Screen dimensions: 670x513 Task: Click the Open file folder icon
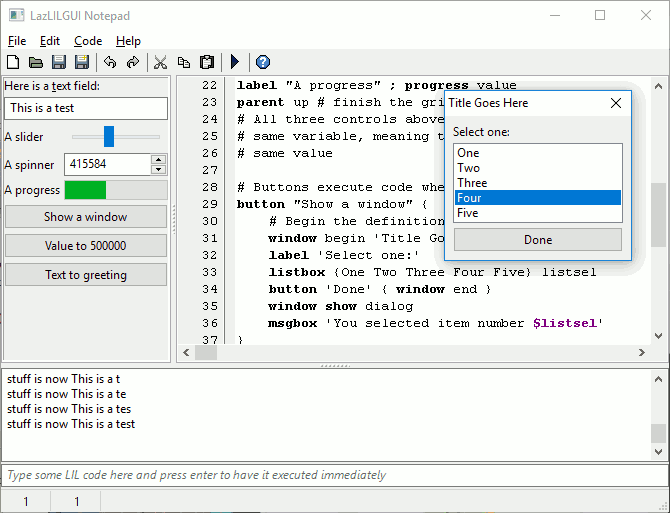pos(36,62)
